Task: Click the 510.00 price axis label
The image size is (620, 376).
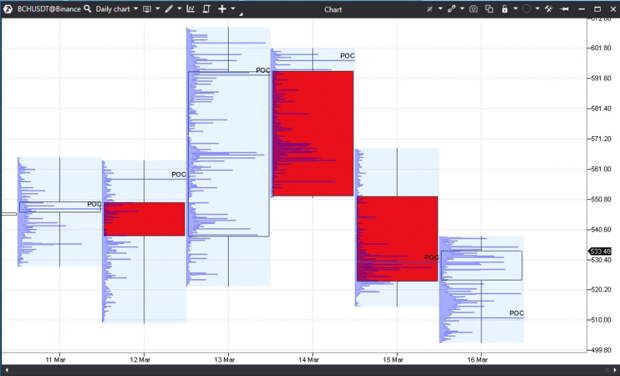Action: tap(601, 320)
